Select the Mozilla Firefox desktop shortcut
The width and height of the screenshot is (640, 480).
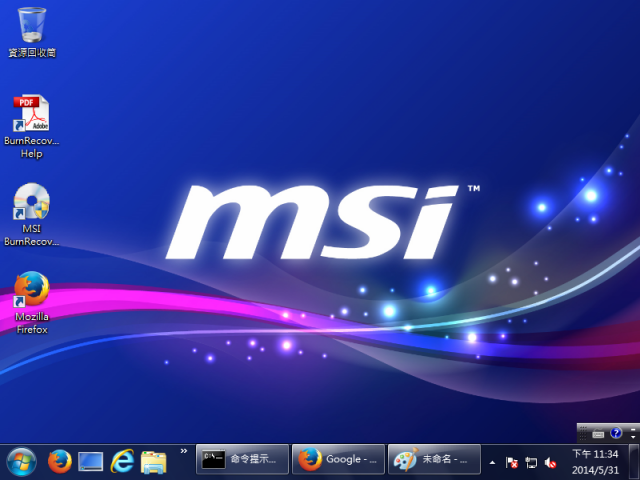coord(32,302)
